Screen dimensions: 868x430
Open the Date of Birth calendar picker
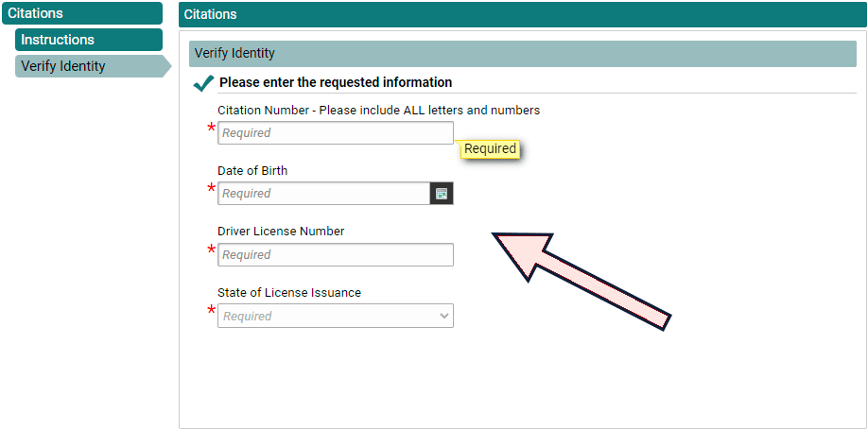pos(442,194)
